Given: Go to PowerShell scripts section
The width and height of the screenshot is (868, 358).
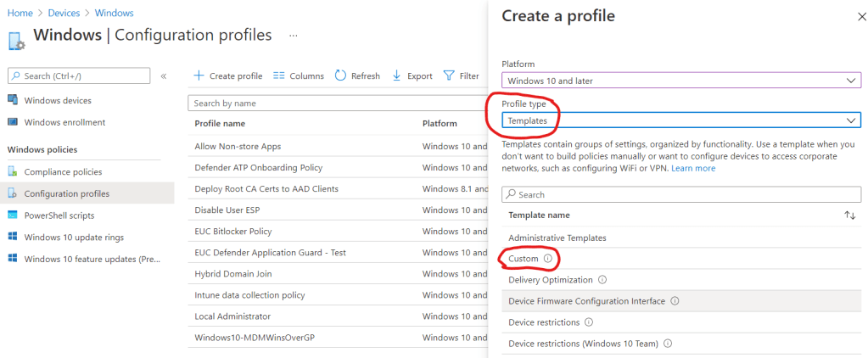Looking at the screenshot, I should coord(59,215).
